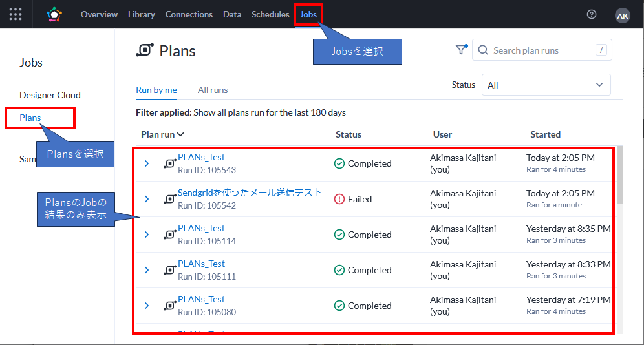Click the Failed status warning icon
The width and height of the screenshot is (644, 345).
coord(339,199)
